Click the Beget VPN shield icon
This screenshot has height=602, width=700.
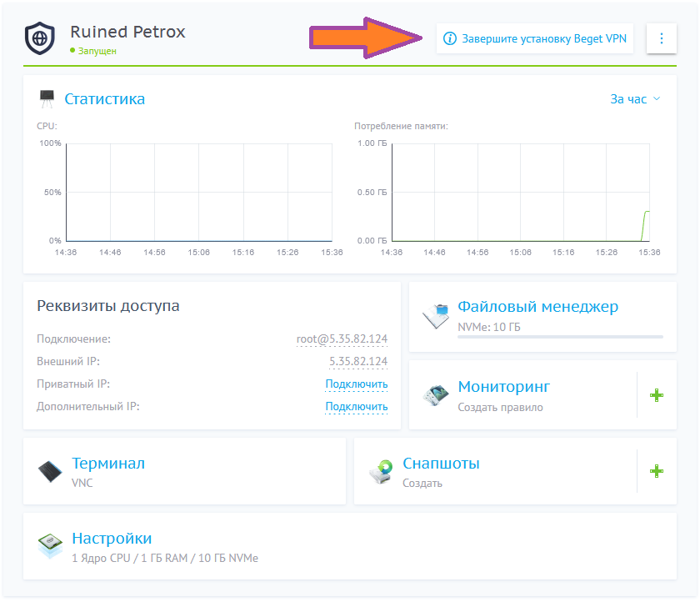click(x=40, y=38)
